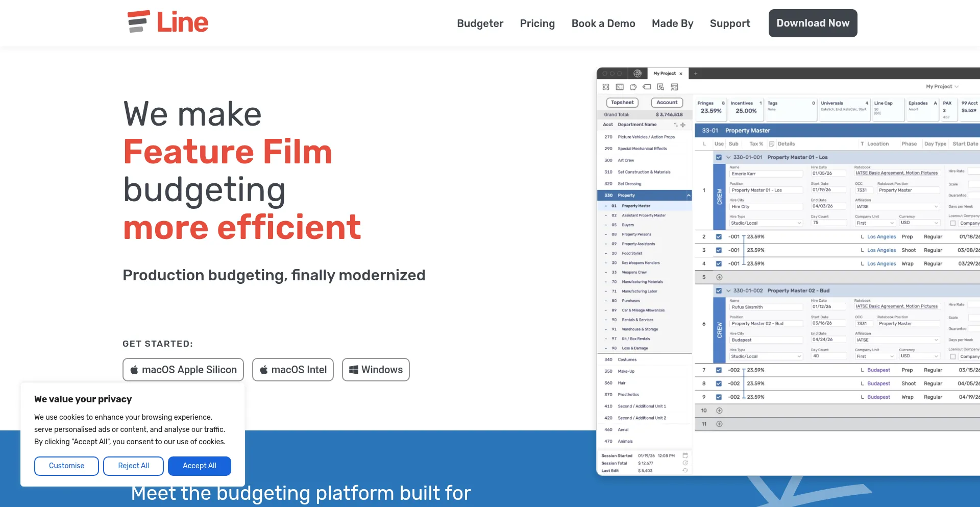Select the 02 Assistant Property Master row
Image resolution: width=980 pixels, height=507 pixels.
tap(645, 215)
